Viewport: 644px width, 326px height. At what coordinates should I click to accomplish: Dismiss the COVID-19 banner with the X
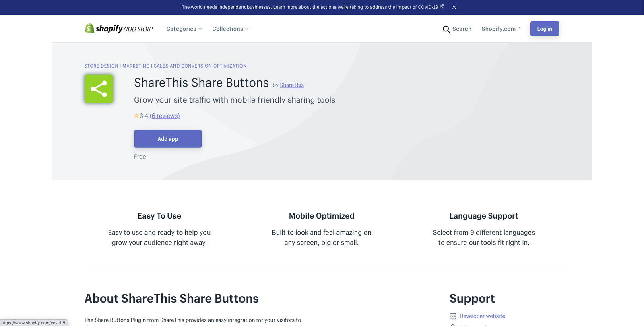[x=454, y=7]
